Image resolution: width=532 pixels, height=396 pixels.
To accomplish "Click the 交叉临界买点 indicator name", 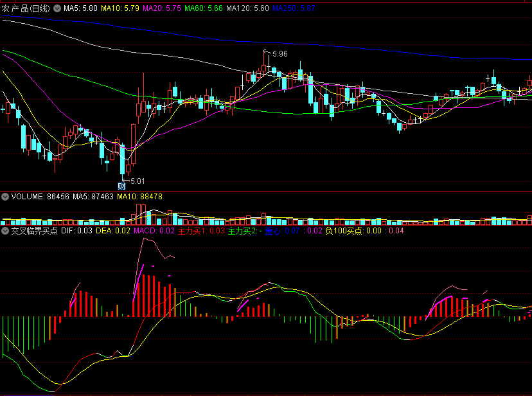I will pyautogui.click(x=34, y=231).
